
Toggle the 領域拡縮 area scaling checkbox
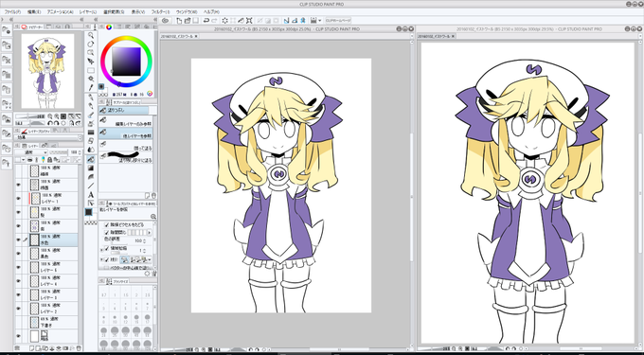107,248
